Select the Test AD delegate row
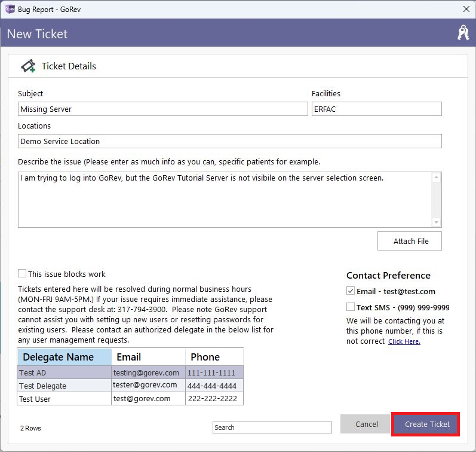 [130, 372]
